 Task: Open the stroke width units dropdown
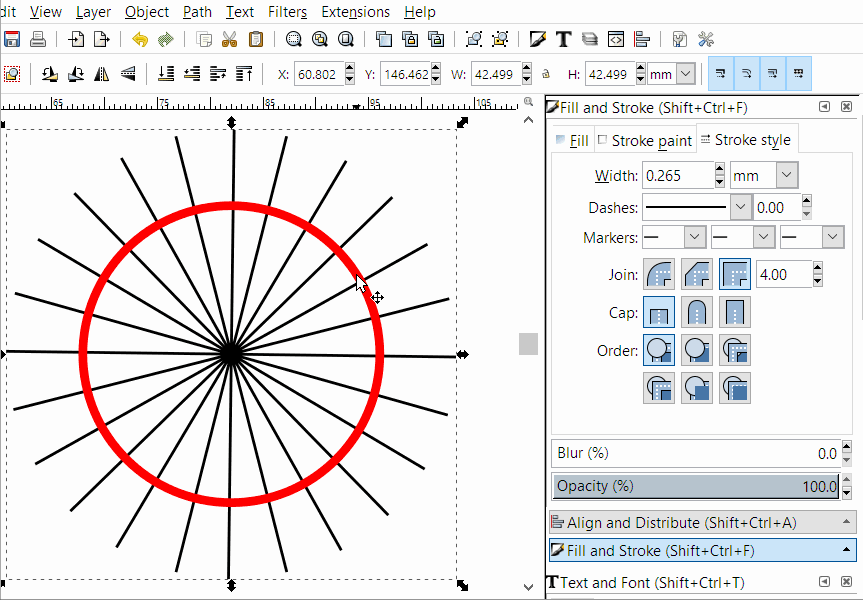[785, 175]
